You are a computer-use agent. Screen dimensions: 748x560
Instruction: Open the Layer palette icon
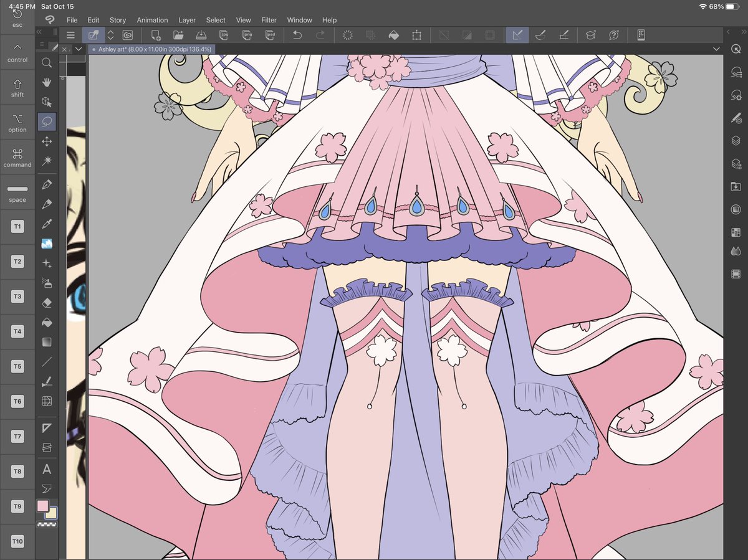click(x=736, y=141)
